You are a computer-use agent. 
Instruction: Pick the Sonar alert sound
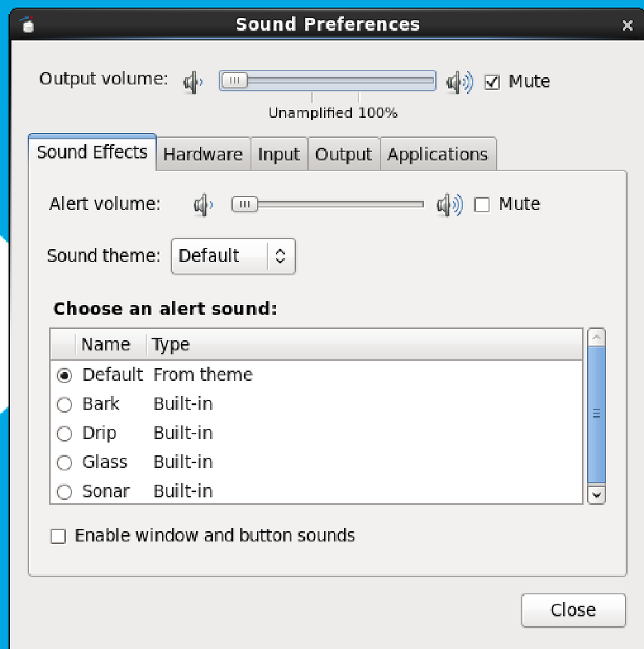[x=64, y=492]
